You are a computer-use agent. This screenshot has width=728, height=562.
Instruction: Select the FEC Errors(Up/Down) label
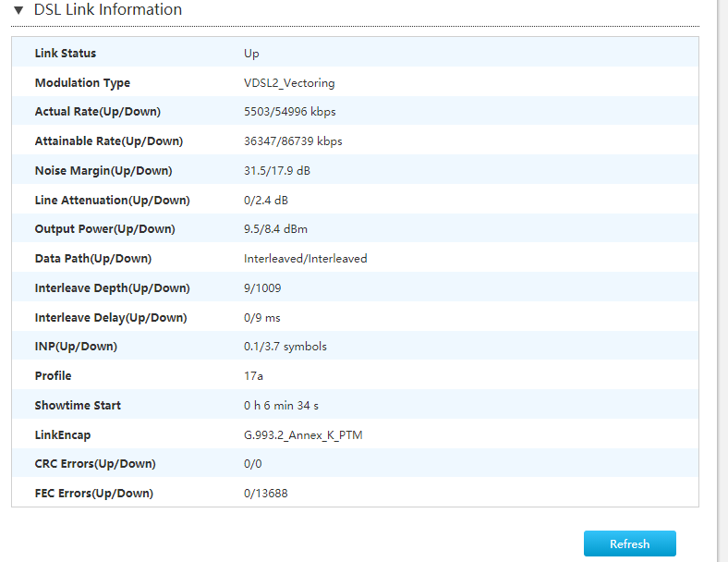coord(94,494)
